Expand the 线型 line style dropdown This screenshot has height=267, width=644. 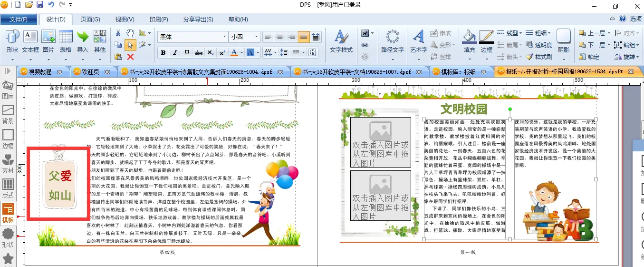(509, 33)
